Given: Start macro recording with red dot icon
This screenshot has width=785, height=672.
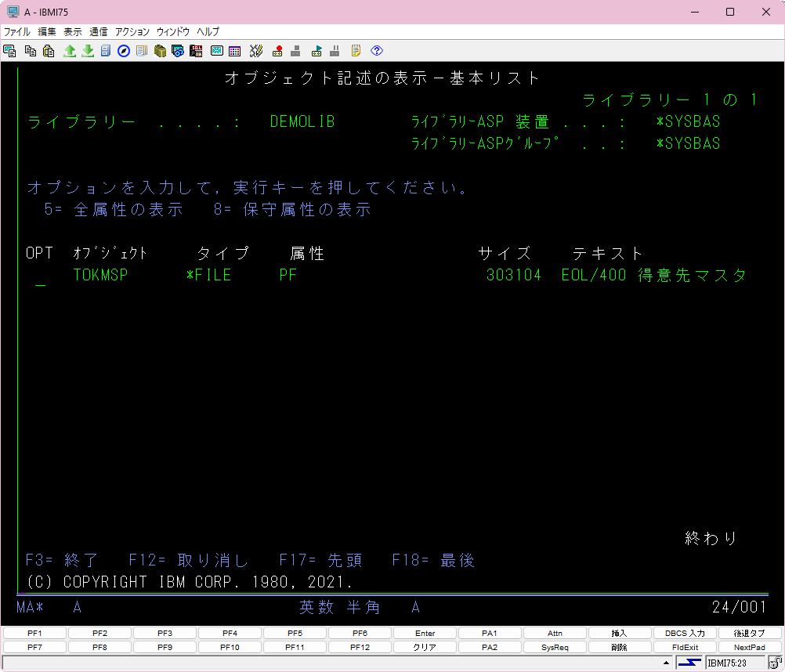Looking at the screenshot, I should (x=277, y=51).
